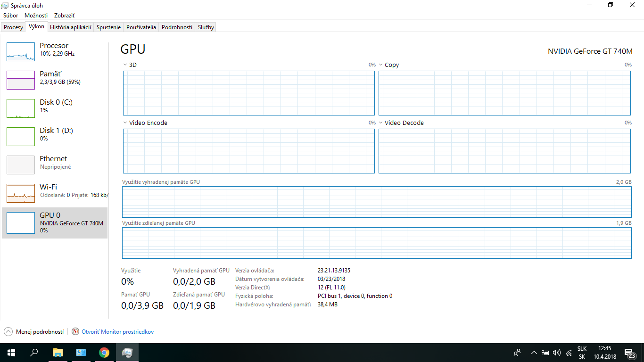This screenshot has height=362, width=644.
Task: Open Google Chrome from the taskbar
Action: (x=104, y=352)
